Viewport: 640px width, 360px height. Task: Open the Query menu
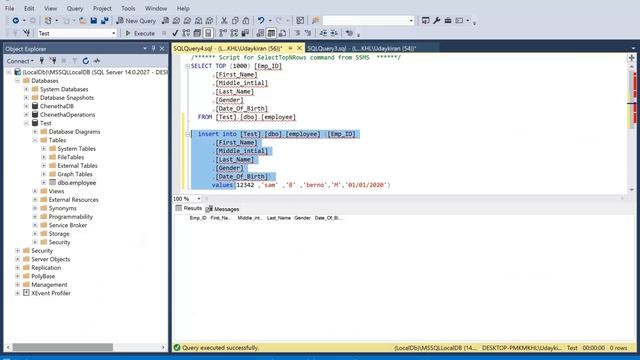click(75, 8)
